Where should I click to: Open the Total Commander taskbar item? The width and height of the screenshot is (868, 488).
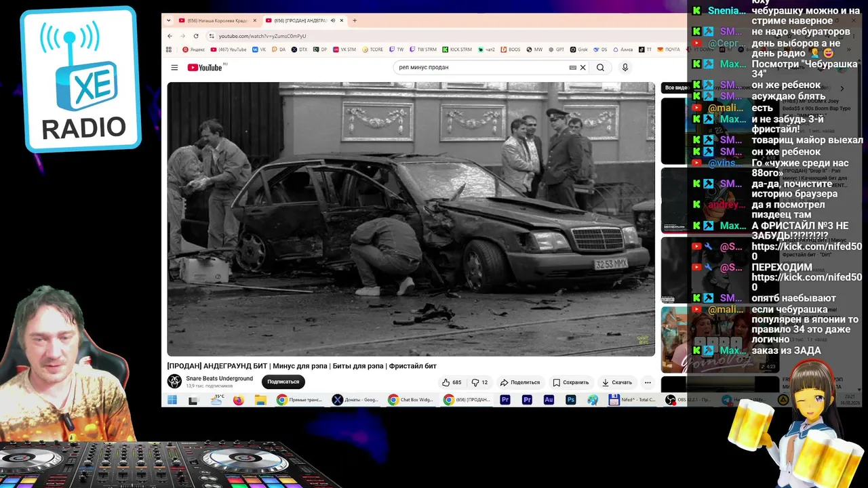pyautogui.click(x=632, y=400)
